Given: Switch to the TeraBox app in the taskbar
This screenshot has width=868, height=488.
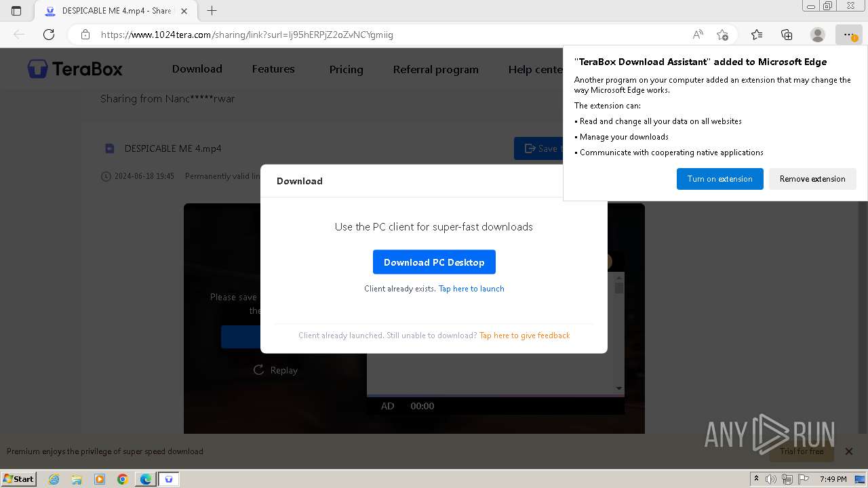Looking at the screenshot, I should (x=169, y=479).
